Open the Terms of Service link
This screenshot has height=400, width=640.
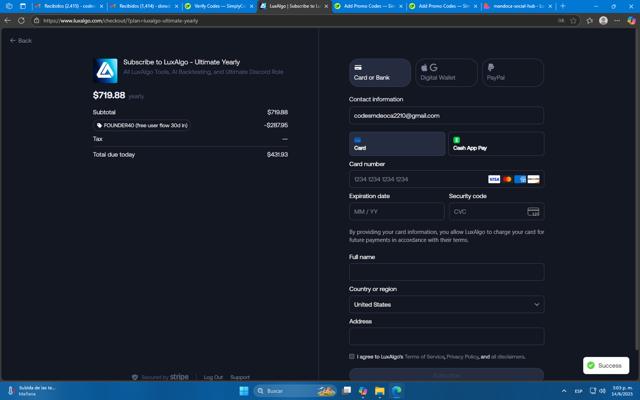(x=424, y=357)
